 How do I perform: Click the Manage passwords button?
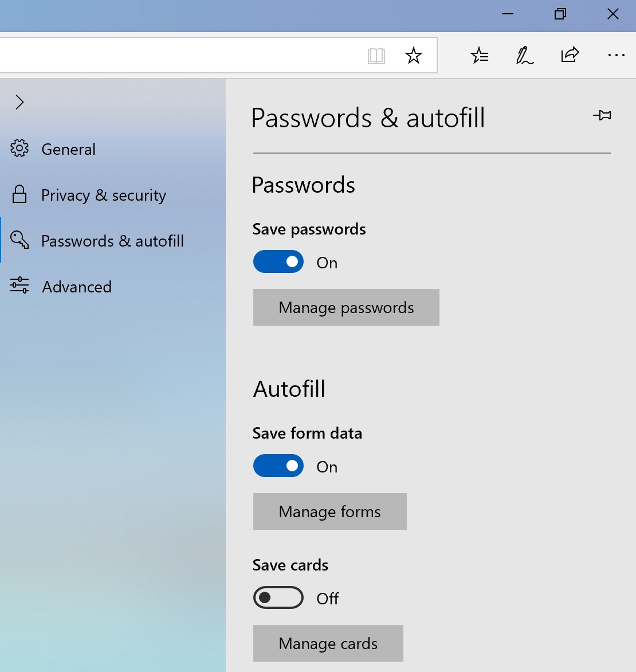click(x=346, y=308)
